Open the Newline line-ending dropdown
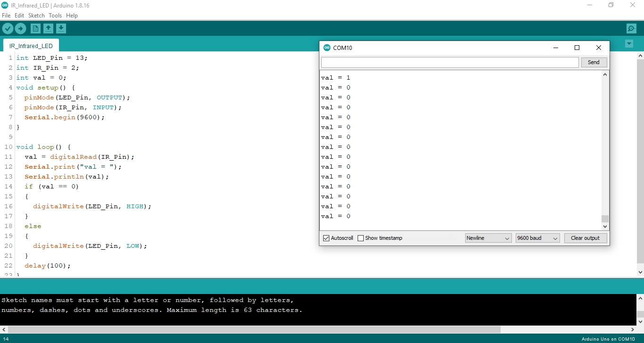 coord(488,238)
